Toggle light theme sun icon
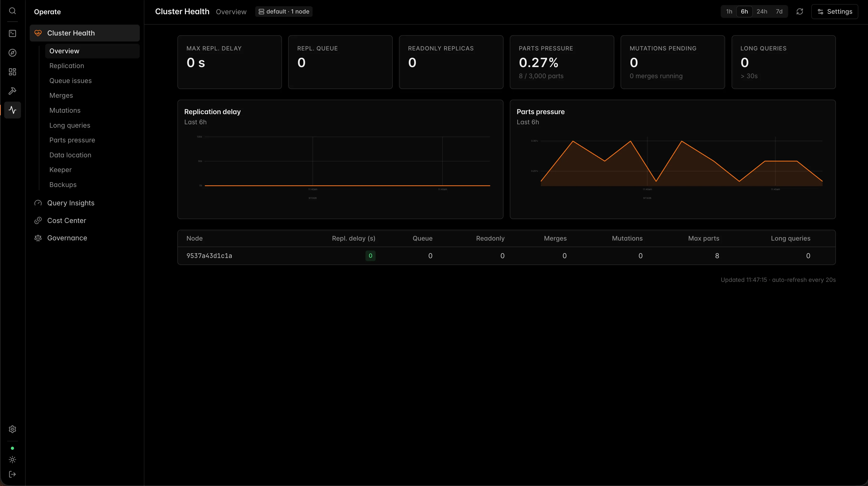 tap(13, 459)
